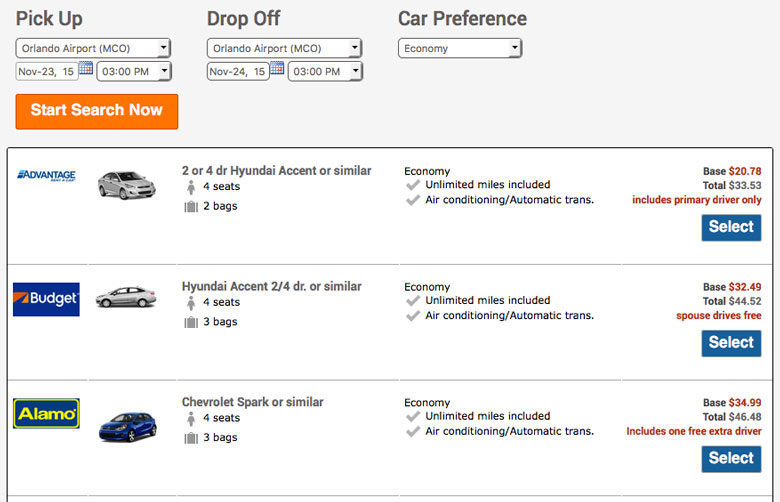Click the drop off date field Nov-24
The image size is (780, 502).
click(238, 72)
